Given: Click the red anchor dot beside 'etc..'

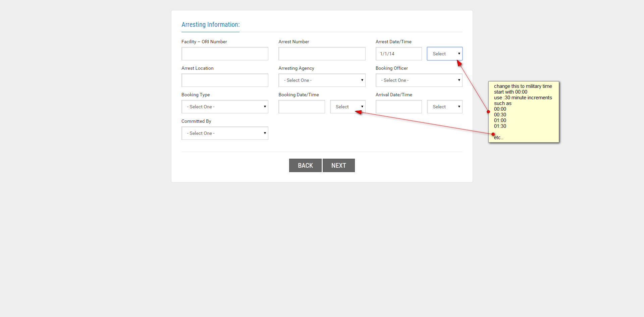Looking at the screenshot, I should pos(493,134).
